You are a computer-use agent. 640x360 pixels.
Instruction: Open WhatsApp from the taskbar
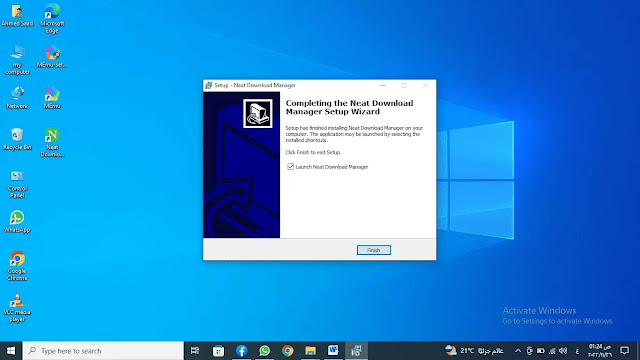click(x=264, y=351)
